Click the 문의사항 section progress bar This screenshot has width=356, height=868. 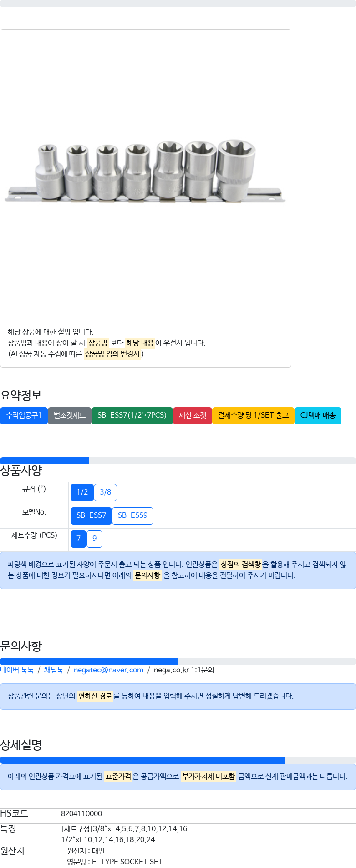tap(178, 661)
